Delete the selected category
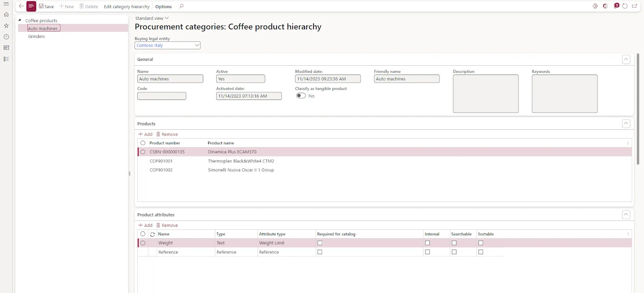This screenshot has width=644, height=293. coord(89,6)
